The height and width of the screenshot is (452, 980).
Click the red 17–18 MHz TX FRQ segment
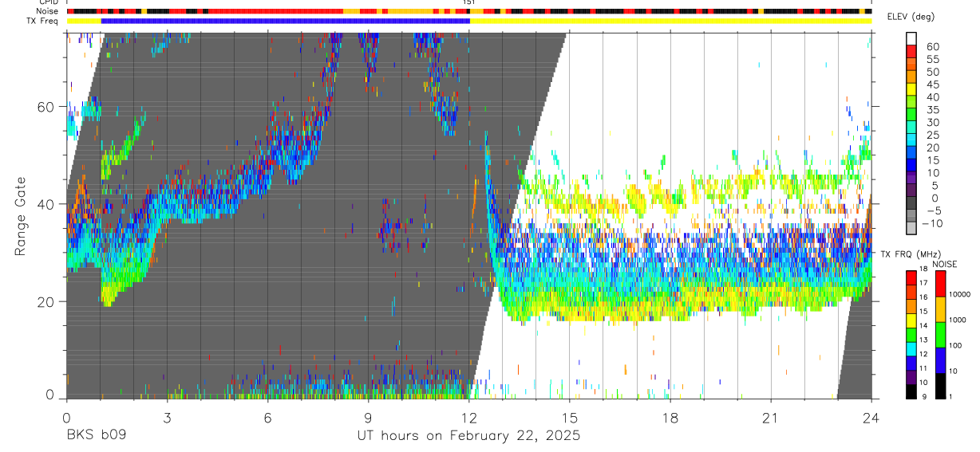click(x=911, y=277)
